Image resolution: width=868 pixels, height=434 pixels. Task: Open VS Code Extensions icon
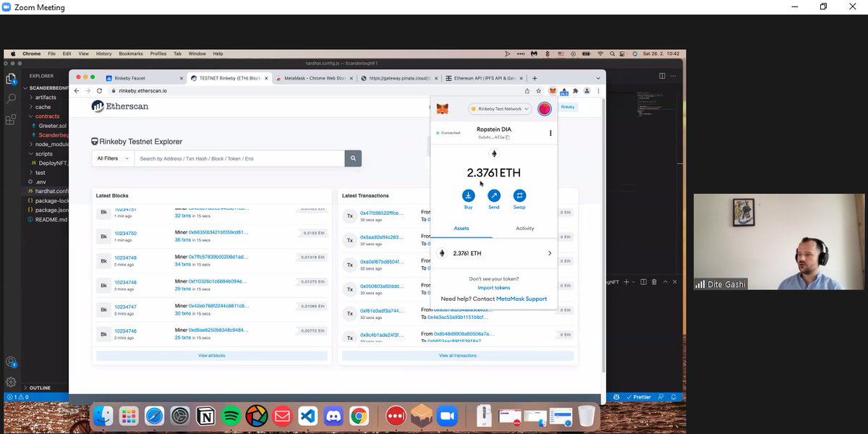pyautogui.click(x=11, y=119)
